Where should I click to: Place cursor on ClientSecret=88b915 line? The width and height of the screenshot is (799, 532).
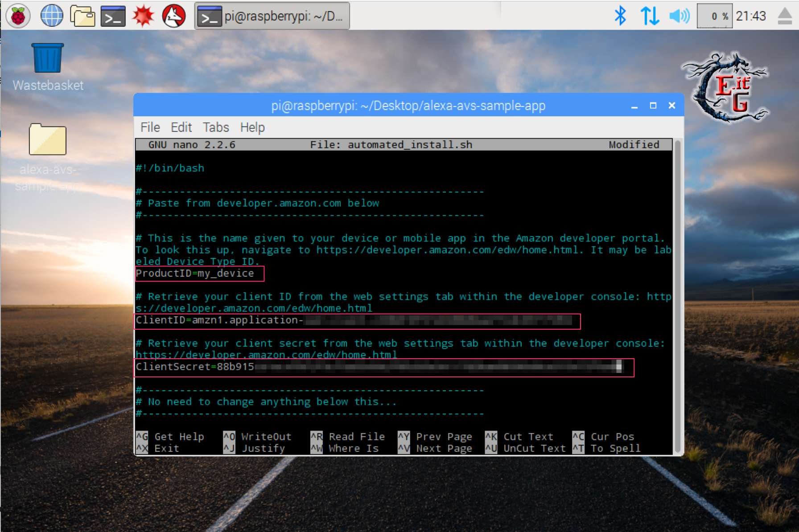379,367
